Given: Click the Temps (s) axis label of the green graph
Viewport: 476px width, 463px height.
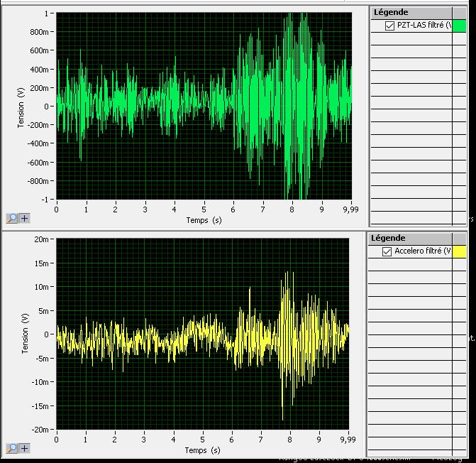Looking at the screenshot, I should coord(203,220).
